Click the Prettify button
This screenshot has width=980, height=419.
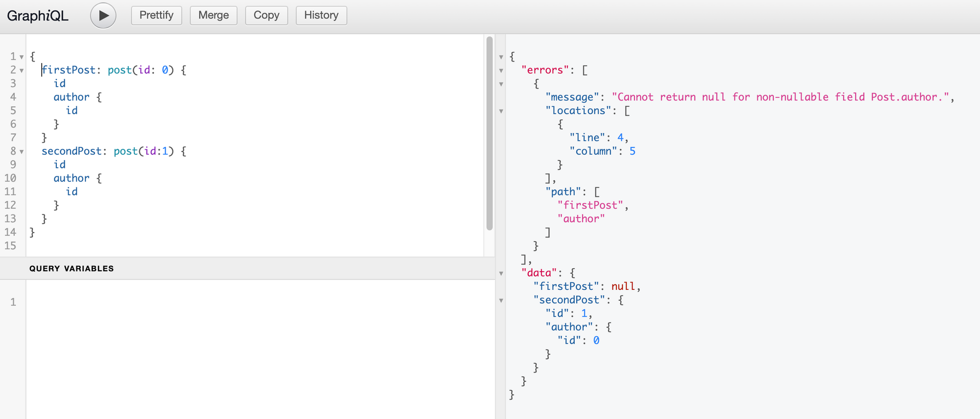[x=156, y=15]
